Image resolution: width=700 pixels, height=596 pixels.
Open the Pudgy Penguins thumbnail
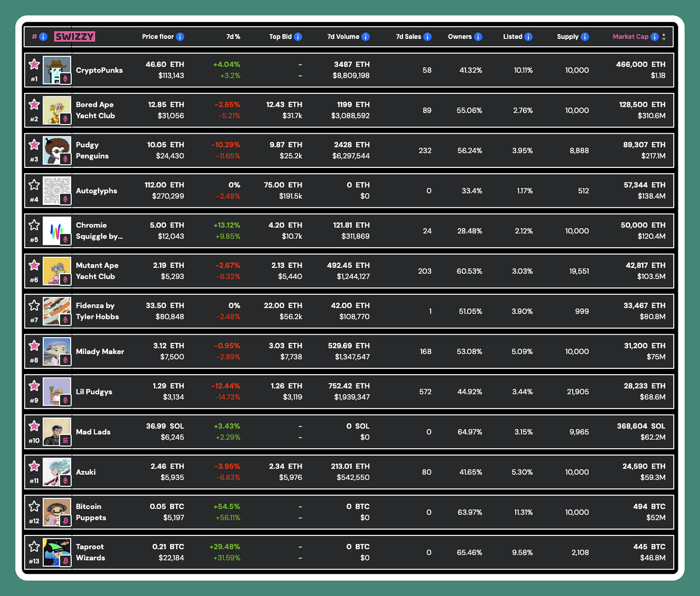click(x=57, y=151)
